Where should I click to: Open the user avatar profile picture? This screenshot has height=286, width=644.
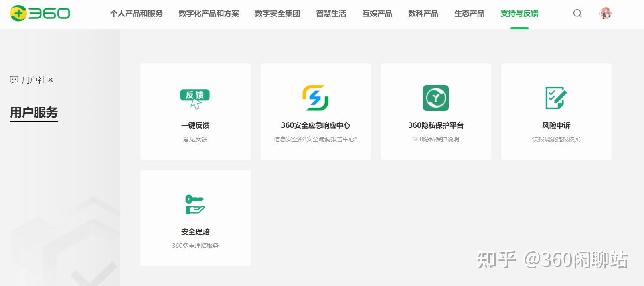click(605, 13)
